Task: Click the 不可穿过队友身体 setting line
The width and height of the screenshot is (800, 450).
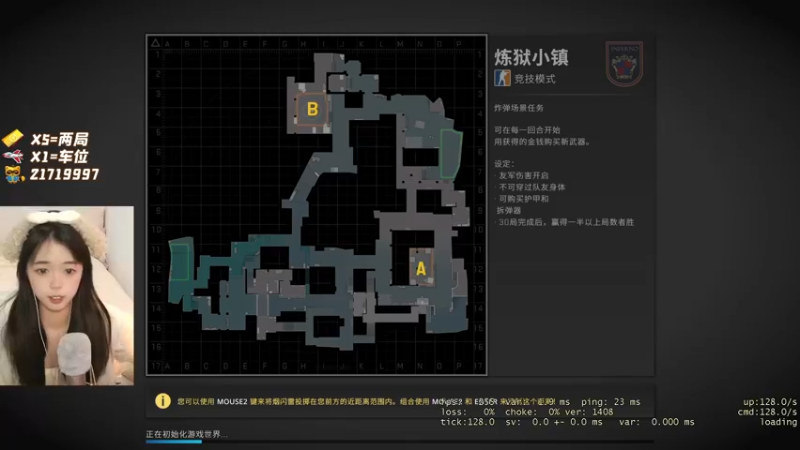Action: [x=532, y=187]
